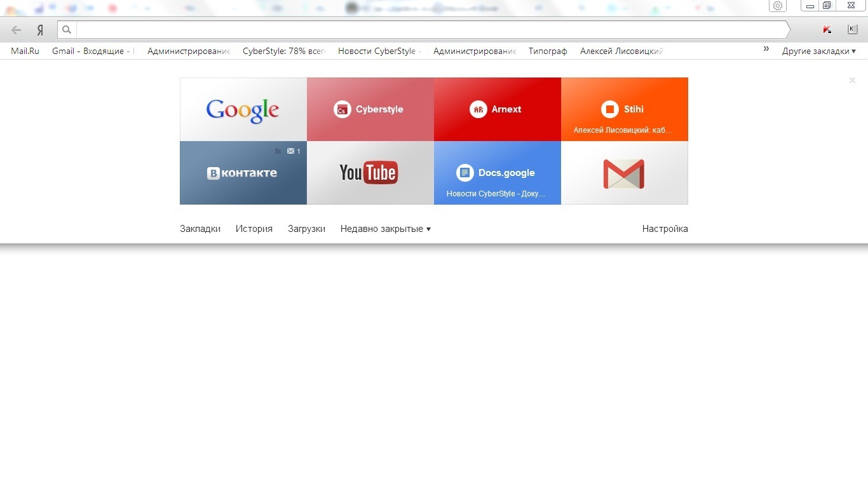
Task: Open the first Администрирование bookmark
Action: point(189,51)
